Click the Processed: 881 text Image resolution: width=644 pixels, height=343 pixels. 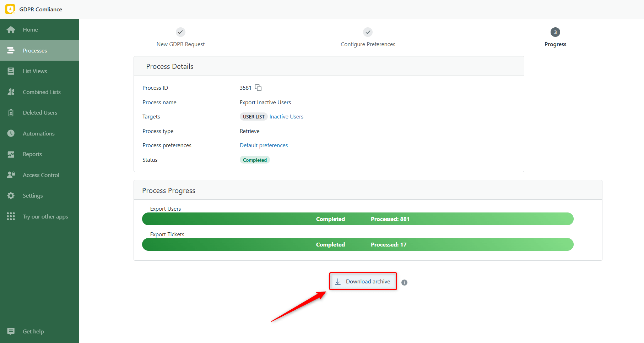(390, 219)
